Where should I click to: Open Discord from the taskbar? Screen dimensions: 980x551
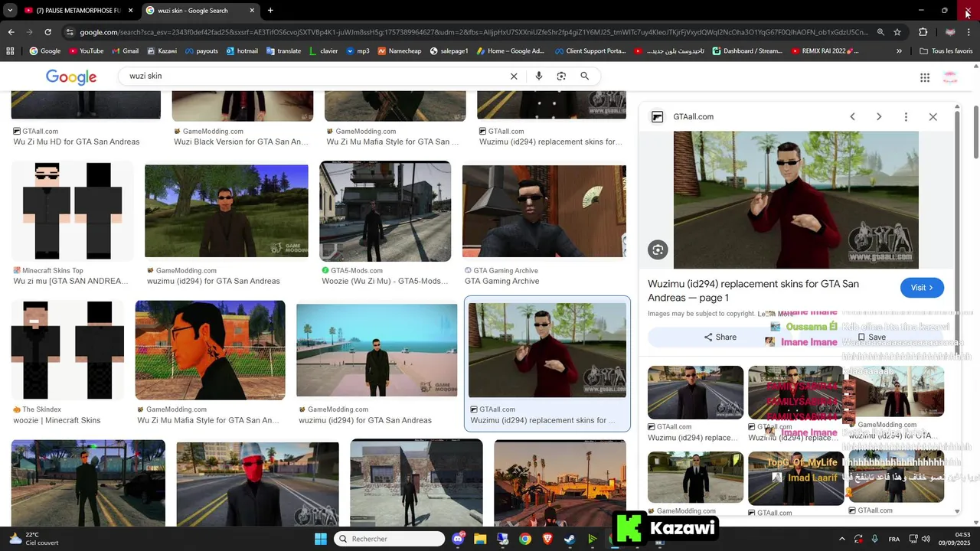coord(458,539)
